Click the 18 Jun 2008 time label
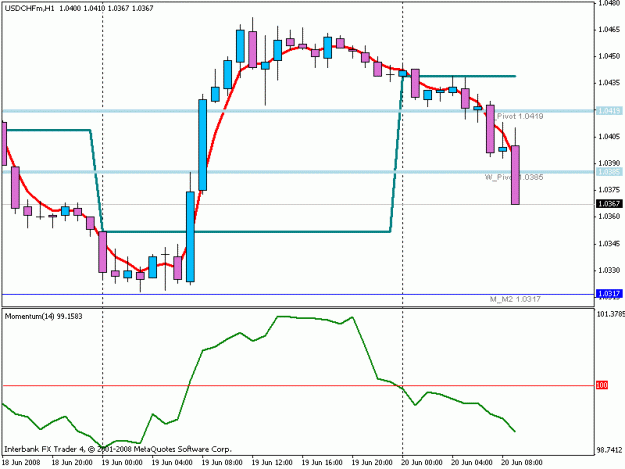This screenshot has height=469, width=625. coord(21,463)
